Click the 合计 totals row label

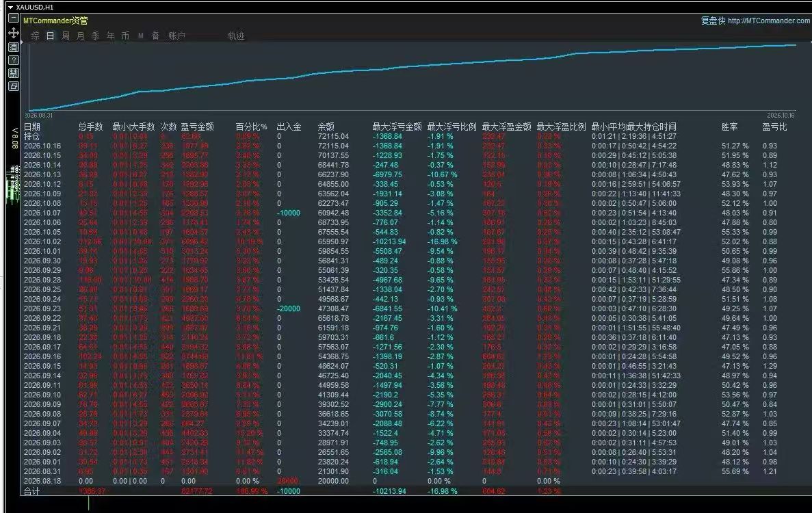[32, 491]
